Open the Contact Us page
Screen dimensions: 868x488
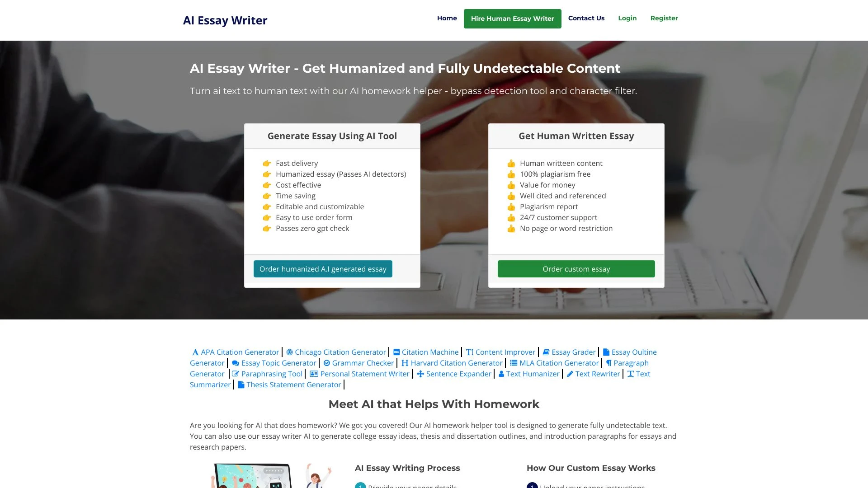coord(586,18)
